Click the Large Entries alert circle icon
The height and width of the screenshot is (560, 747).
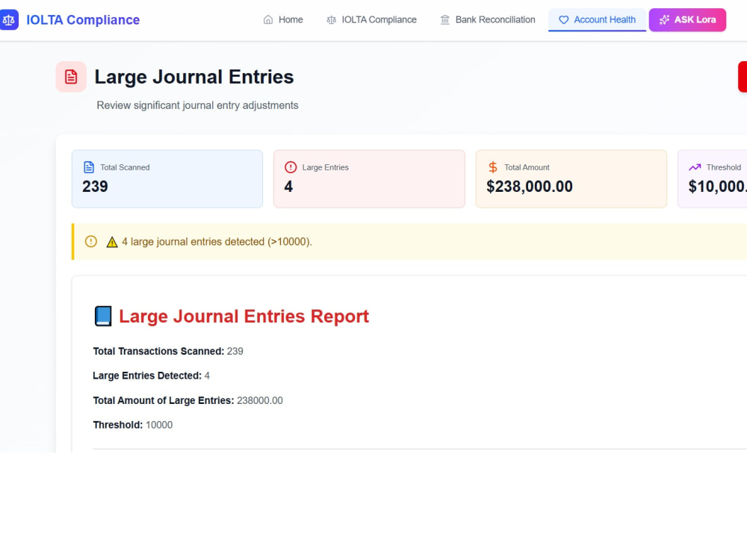coord(291,167)
